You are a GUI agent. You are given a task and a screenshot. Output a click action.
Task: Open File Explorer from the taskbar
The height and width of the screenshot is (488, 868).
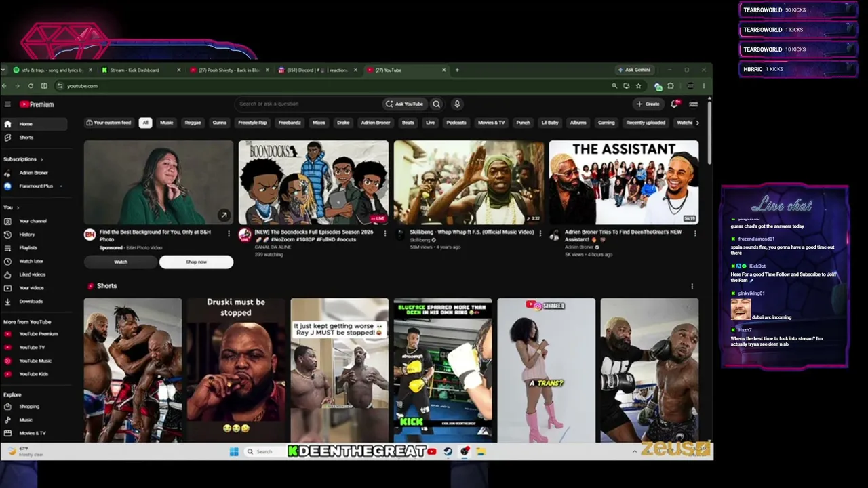pos(481,451)
